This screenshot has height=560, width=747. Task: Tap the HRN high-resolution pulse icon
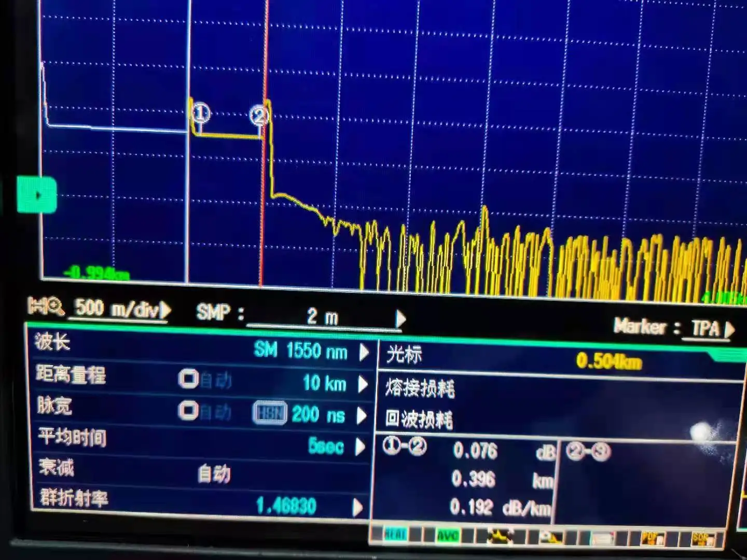(x=270, y=413)
